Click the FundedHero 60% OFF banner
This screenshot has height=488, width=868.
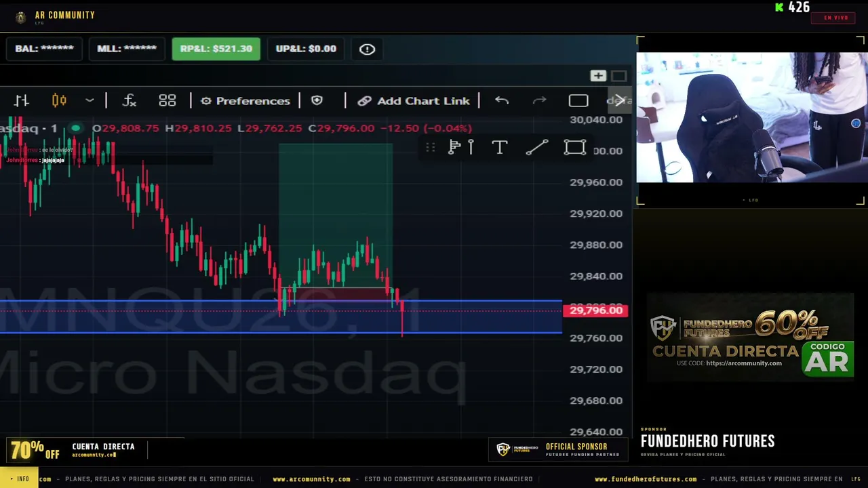pos(750,338)
